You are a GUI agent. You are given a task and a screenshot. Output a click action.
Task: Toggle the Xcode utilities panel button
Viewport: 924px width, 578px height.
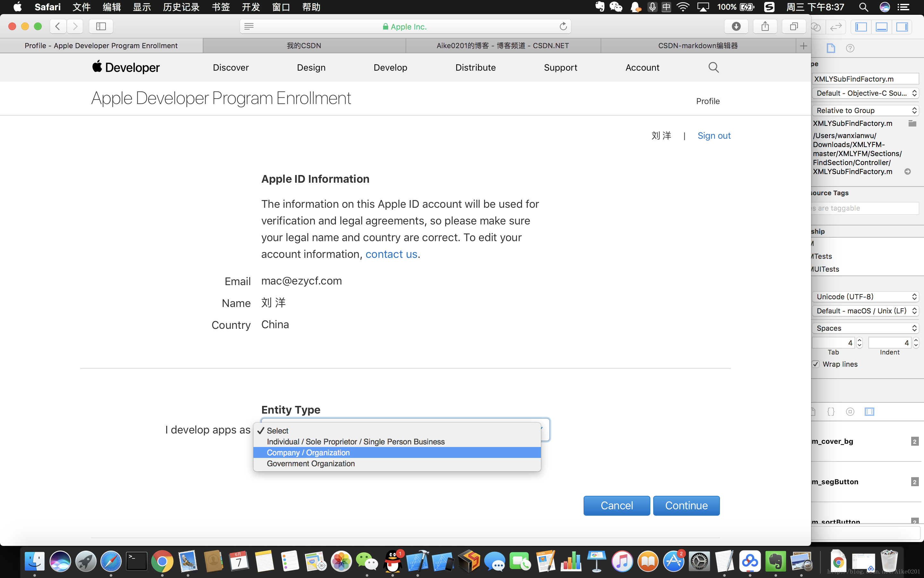[902, 27]
